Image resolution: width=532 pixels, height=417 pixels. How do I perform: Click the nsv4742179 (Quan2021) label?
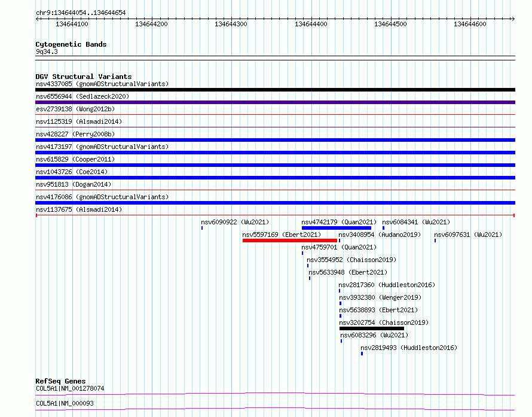click(x=339, y=222)
